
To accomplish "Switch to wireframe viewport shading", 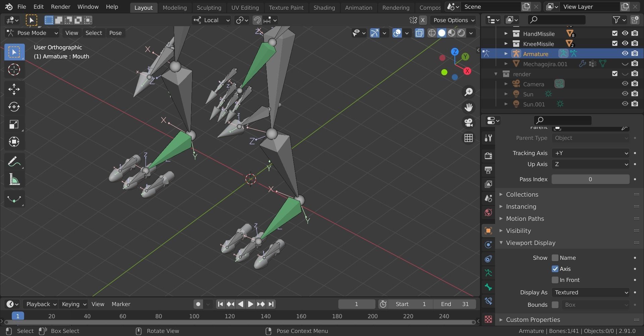I will [432, 33].
